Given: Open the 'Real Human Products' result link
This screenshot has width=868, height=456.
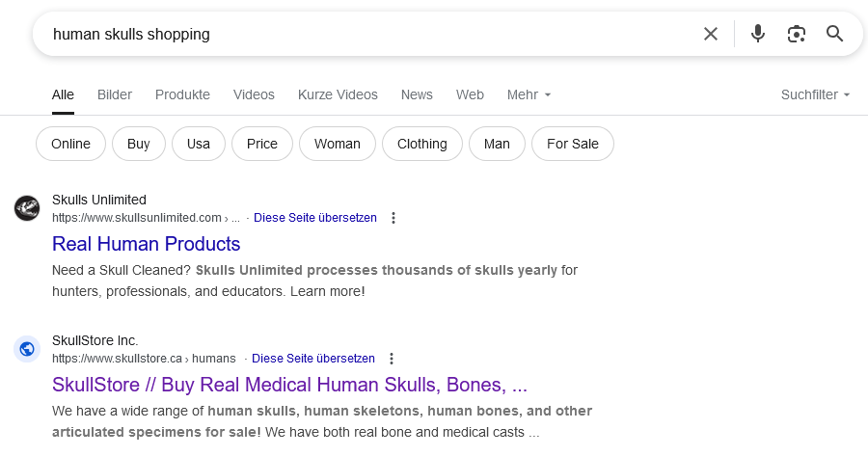Looking at the screenshot, I should (x=147, y=244).
